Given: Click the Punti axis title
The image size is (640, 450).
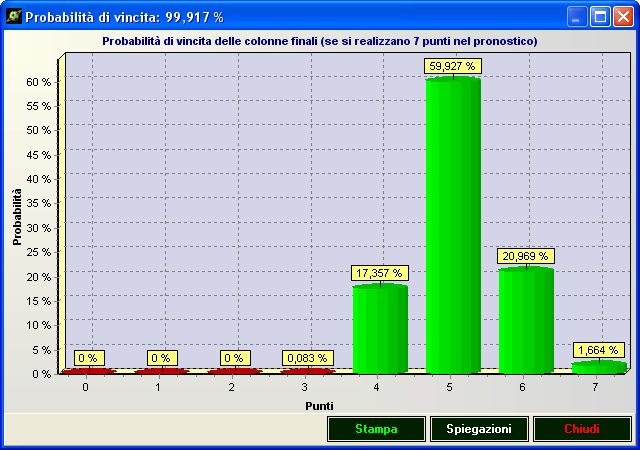Looking at the screenshot, I should 319,405.
